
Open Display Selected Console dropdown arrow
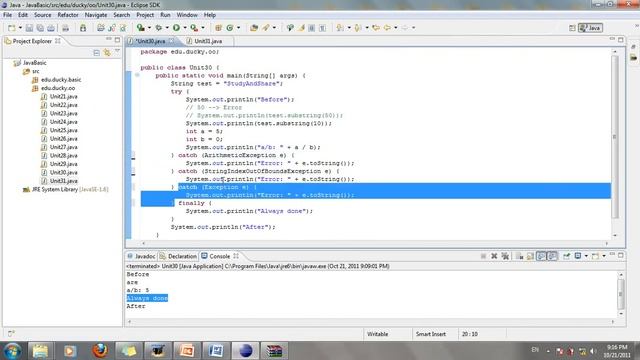point(586,256)
